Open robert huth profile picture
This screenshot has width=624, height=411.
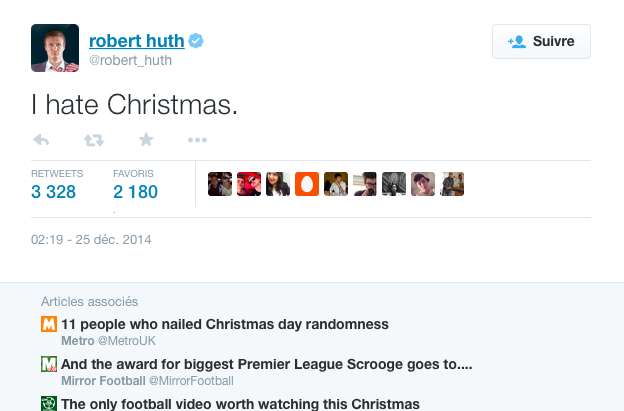point(55,48)
